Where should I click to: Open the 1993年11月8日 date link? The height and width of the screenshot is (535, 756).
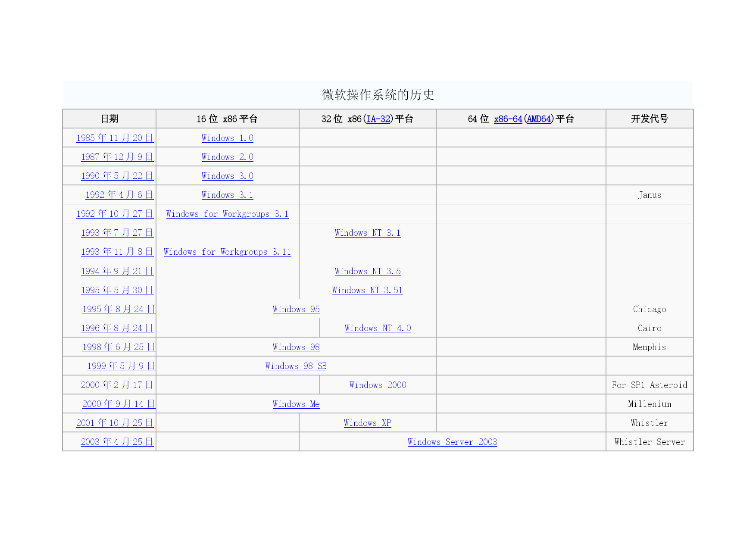click(117, 252)
